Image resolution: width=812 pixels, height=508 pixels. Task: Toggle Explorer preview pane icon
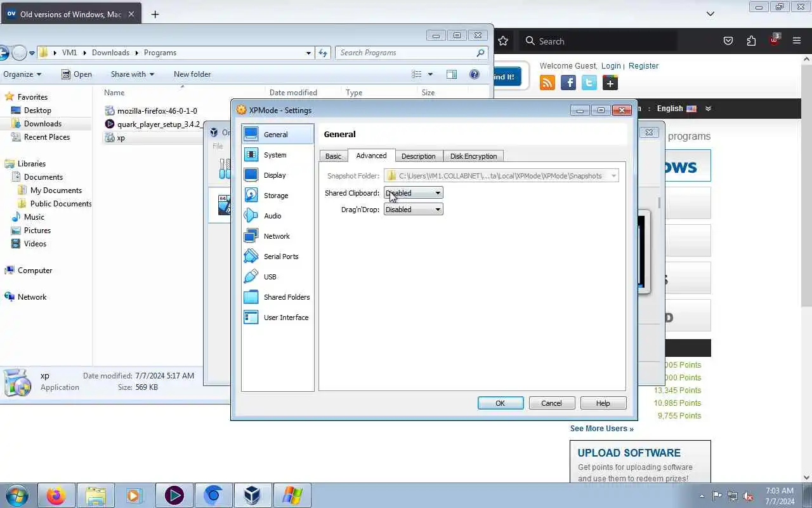coord(452,74)
